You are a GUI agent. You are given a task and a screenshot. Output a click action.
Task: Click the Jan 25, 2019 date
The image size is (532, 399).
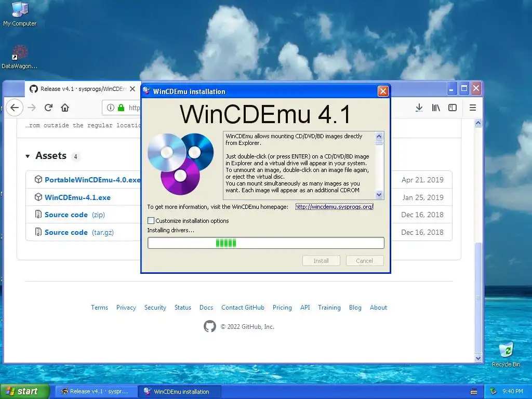coord(423,197)
